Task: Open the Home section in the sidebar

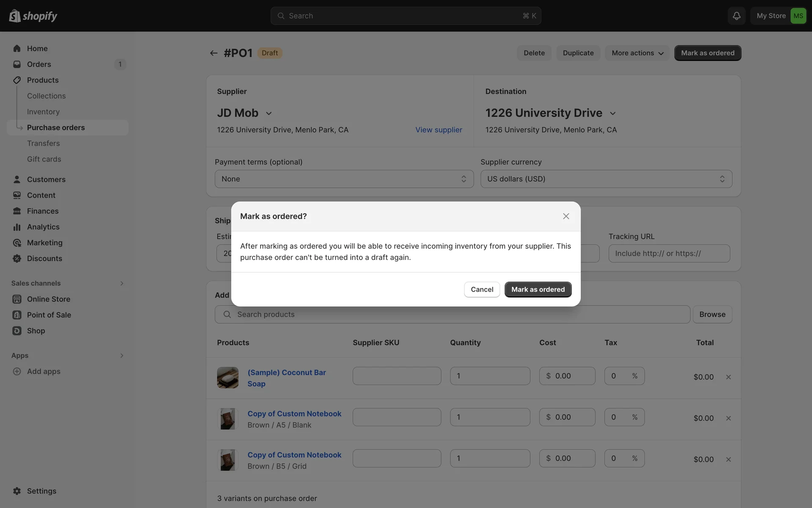Action: click(x=37, y=48)
